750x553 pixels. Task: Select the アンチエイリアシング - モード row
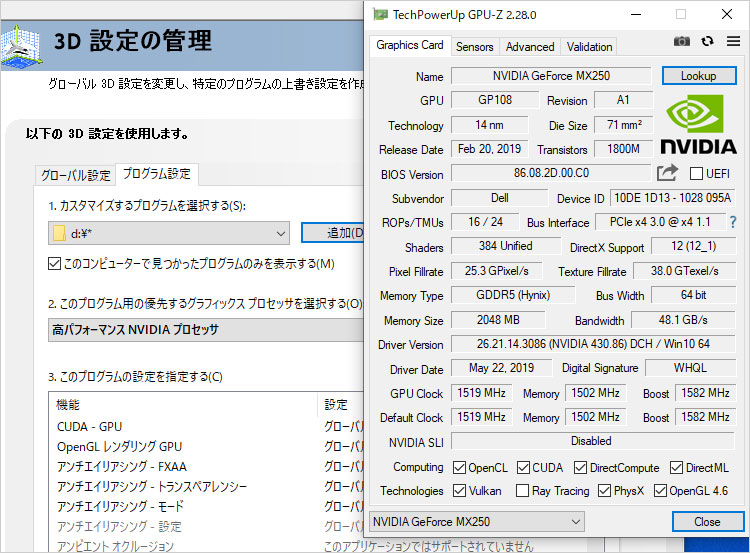pyautogui.click(x=208, y=506)
